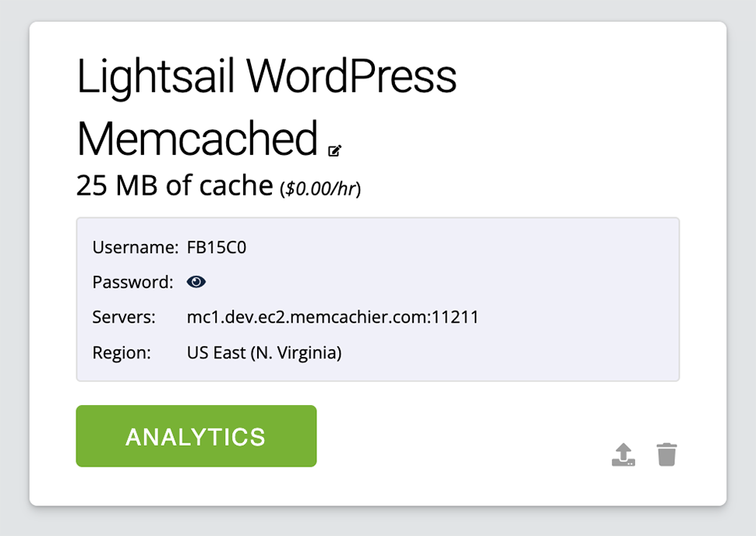This screenshot has width=756, height=536.
Task: Click the delete bin in the bottom-right corner
Action: (x=666, y=453)
